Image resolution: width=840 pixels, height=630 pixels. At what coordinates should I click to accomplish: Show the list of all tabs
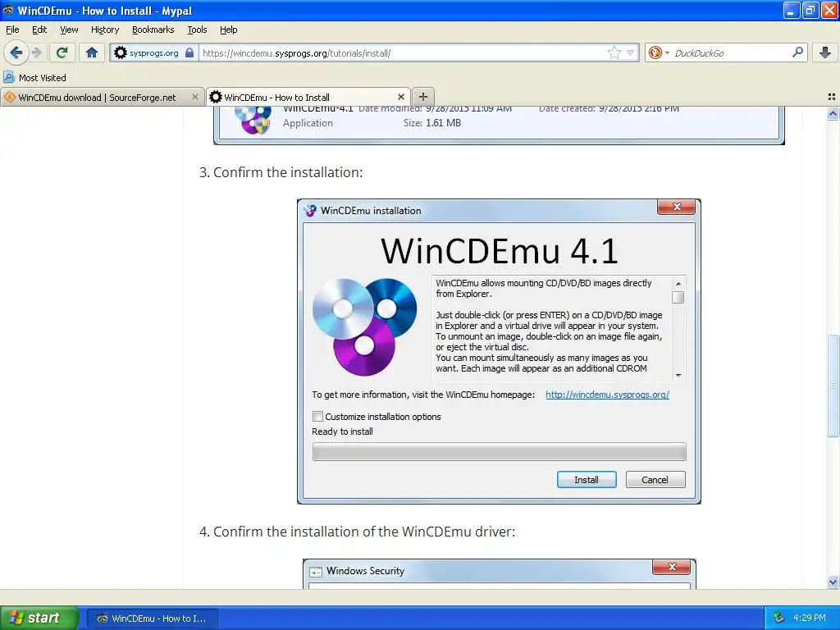pyautogui.click(x=832, y=97)
